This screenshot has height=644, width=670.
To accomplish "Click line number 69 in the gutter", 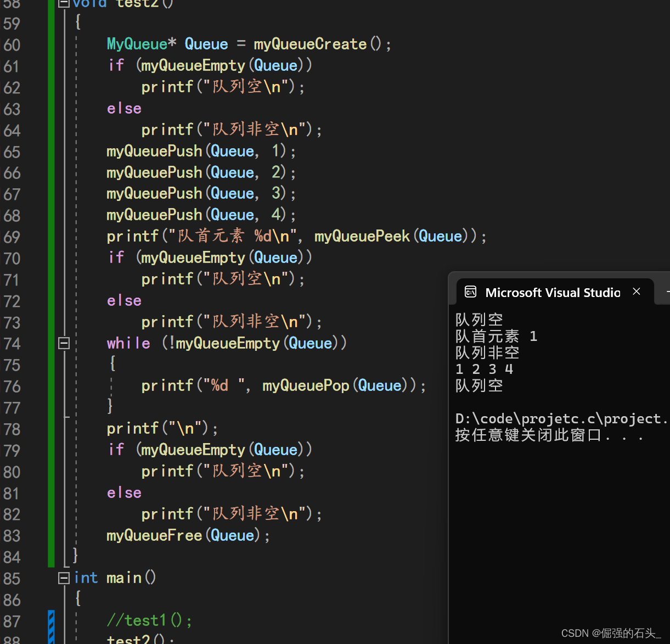I will [x=12, y=237].
